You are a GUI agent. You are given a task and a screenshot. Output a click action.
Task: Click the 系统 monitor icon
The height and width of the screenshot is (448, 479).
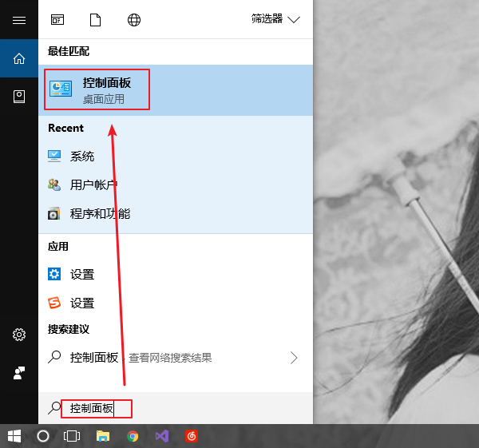pyautogui.click(x=54, y=157)
